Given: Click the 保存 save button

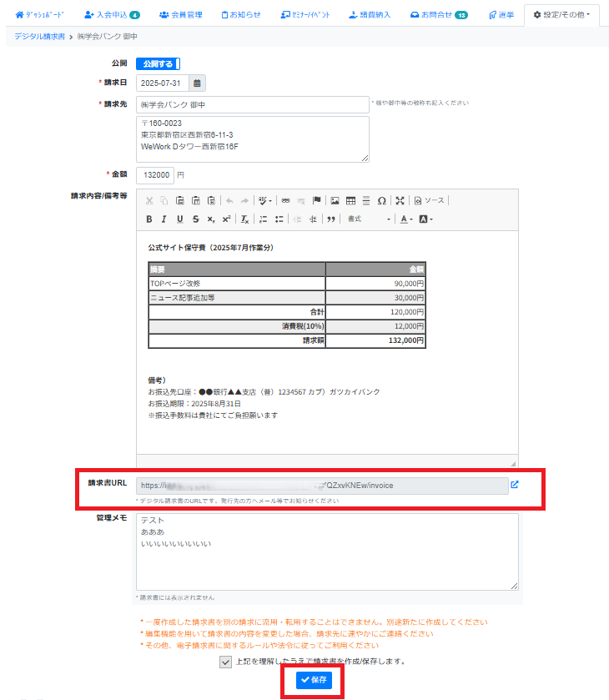Looking at the screenshot, I should tap(314, 681).
